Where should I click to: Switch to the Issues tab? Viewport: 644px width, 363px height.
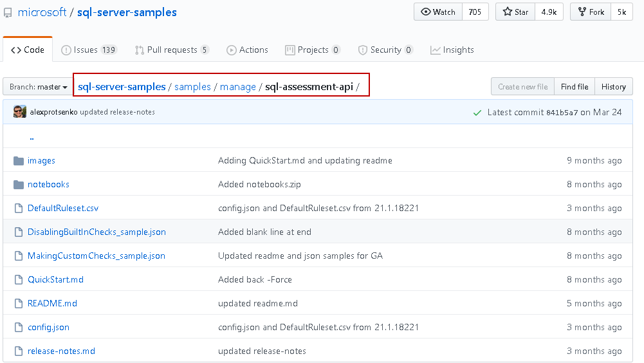tap(89, 50)
